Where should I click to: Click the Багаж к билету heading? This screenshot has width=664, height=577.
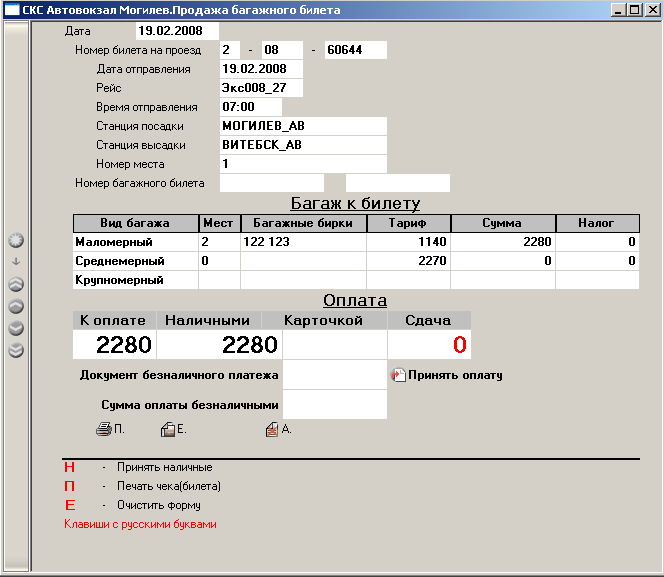pos(355,203)
